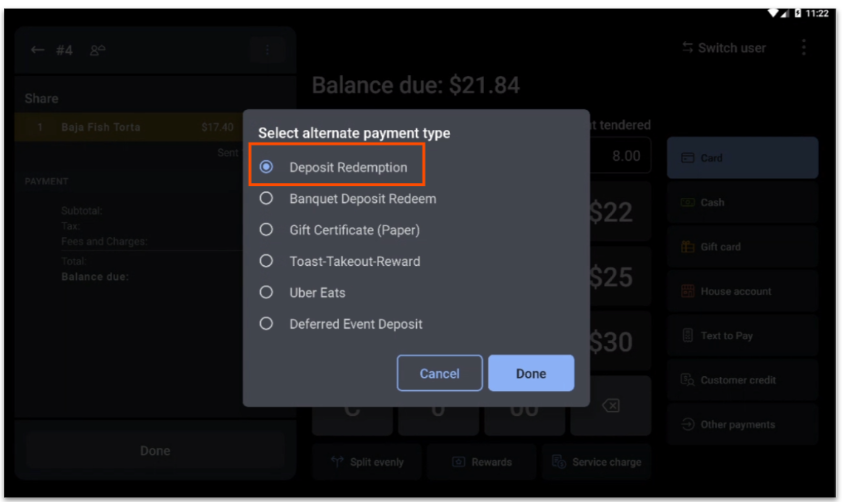Click the Switch user icon
This screenshot has height=502, width=842.
click(x=688, y=48)
